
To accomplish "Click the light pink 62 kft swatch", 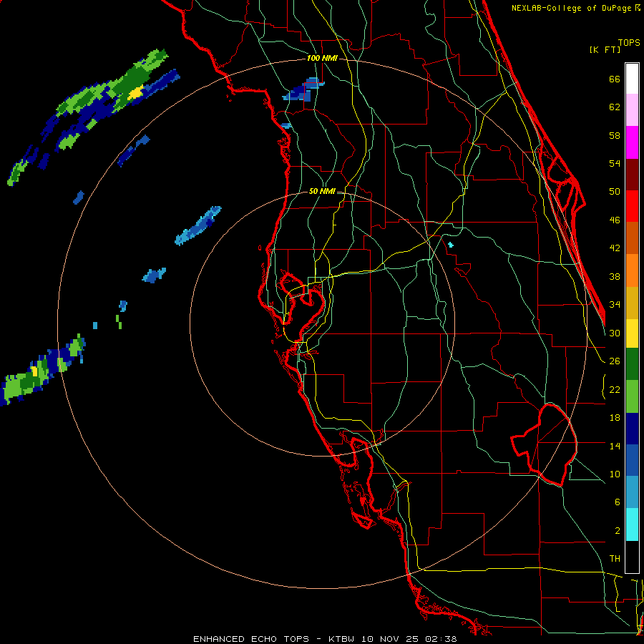I will click(632, 109).
